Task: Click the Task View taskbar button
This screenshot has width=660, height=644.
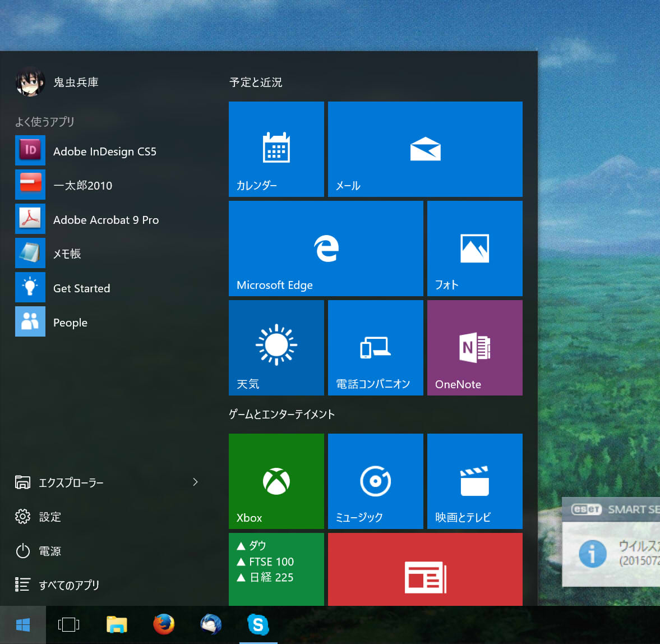Action: (x=68, y=624)
